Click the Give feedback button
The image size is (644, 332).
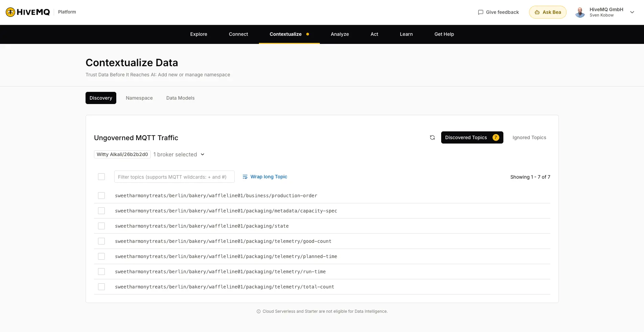coord(498,12)
